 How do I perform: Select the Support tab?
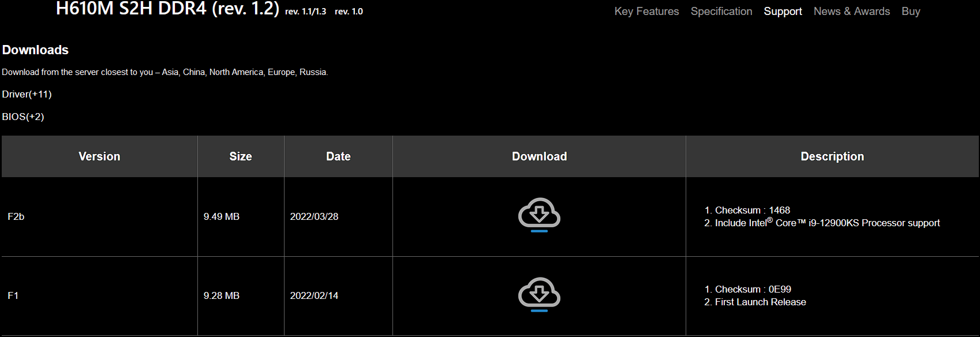coord(783,11)
